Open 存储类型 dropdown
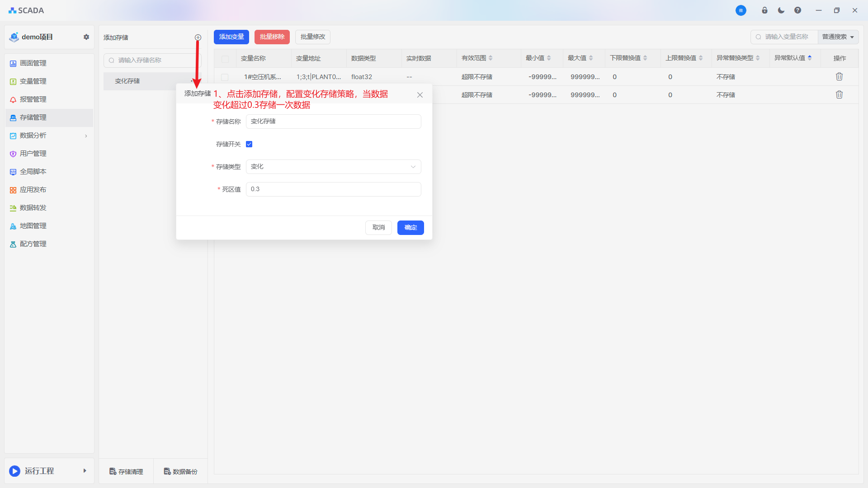This screenshot has height=488, width=868. click(333, 167)
